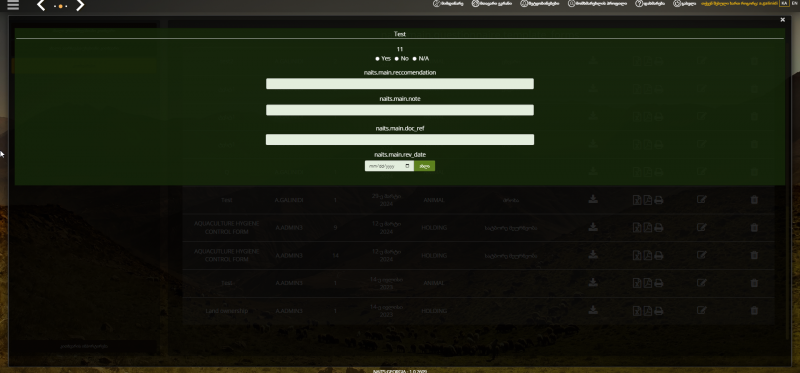Open the hamburger menu

pyautogui.click(x=13, y=5)
